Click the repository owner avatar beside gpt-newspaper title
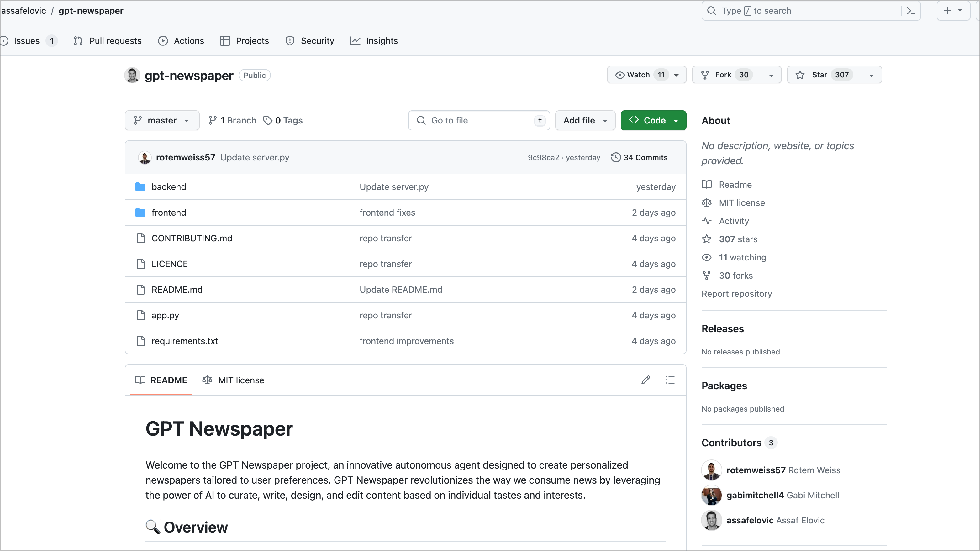Image resolution: width=980 pixels, height=551 pixels. [x=132, y=75]
